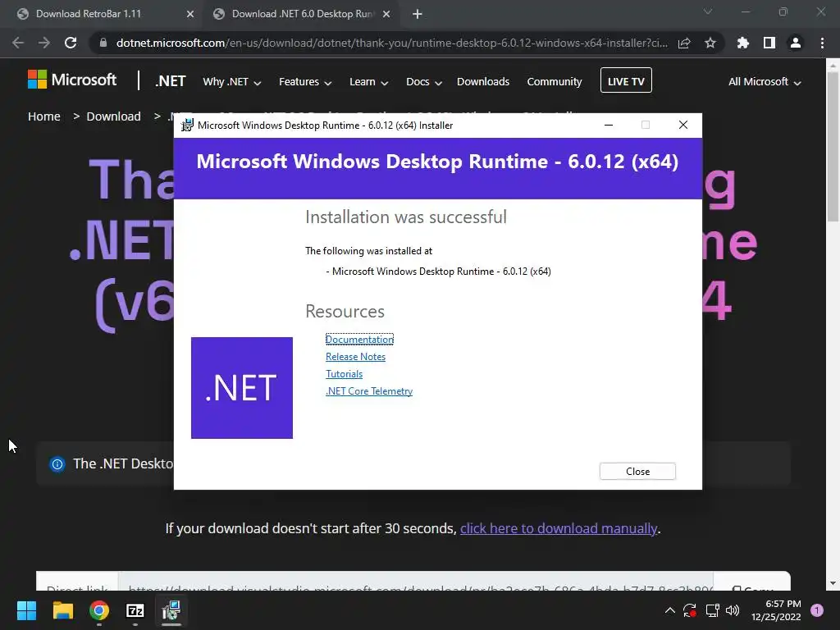Screen dimensions: 840x630
Task: Switch to the Download .NET 6.0 Desktop Runtime tab
Action: (x=303, y=14)
